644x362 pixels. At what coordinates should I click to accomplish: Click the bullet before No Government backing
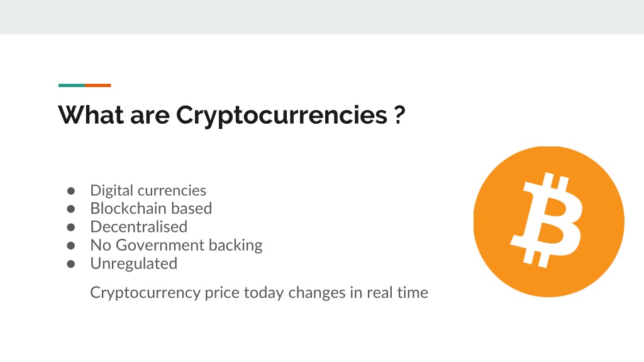click(71, 246)
